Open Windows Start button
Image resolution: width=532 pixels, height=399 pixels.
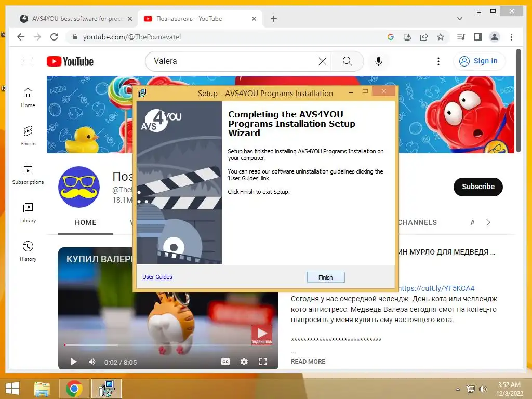[x=12, y=389]
